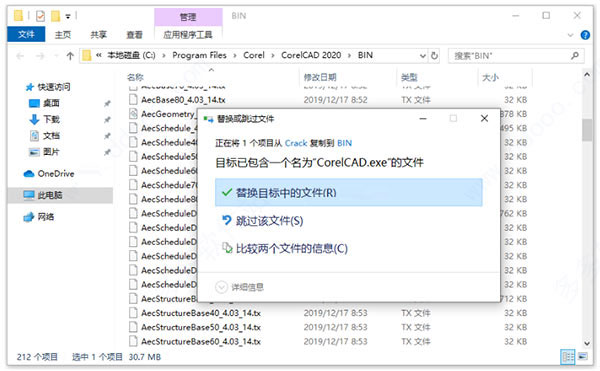This screenshot has height=371, width=600.
Task: Open the 主页 ribbon tab
Action: point(63,35)
